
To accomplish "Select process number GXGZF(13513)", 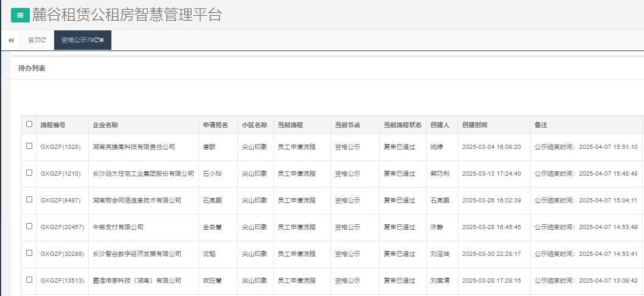I will click(x=62, y=281).
